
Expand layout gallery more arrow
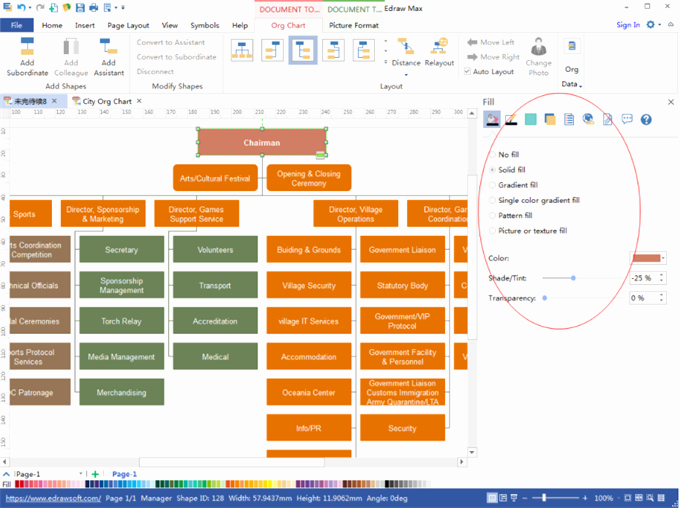click(x=386, y=62)
